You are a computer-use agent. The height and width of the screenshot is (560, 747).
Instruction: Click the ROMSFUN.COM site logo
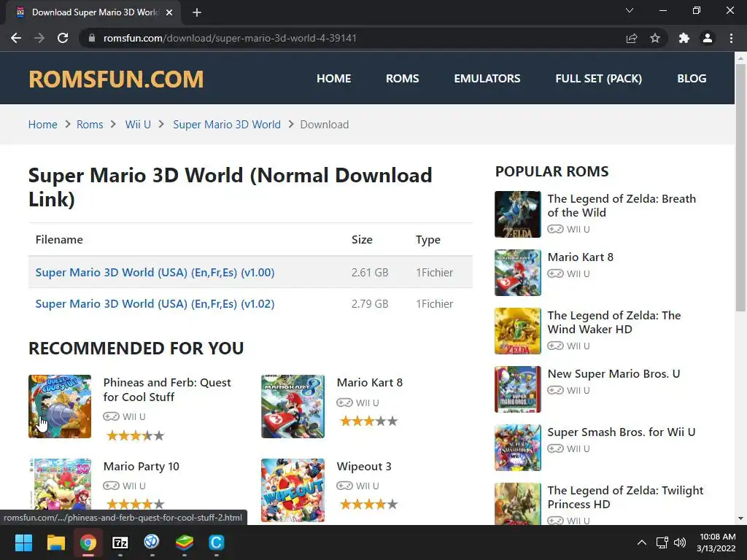pos(116,79)
